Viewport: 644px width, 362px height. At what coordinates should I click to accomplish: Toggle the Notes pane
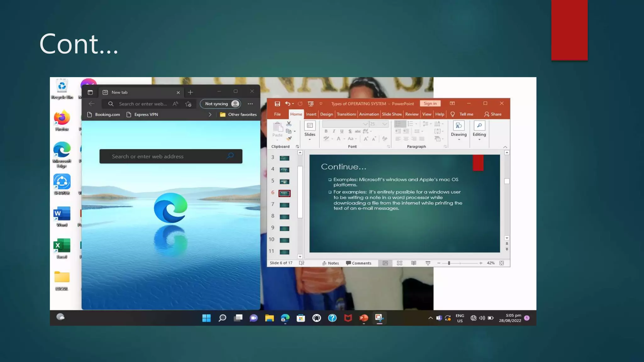pyautogui.click(x=330, y=263)
